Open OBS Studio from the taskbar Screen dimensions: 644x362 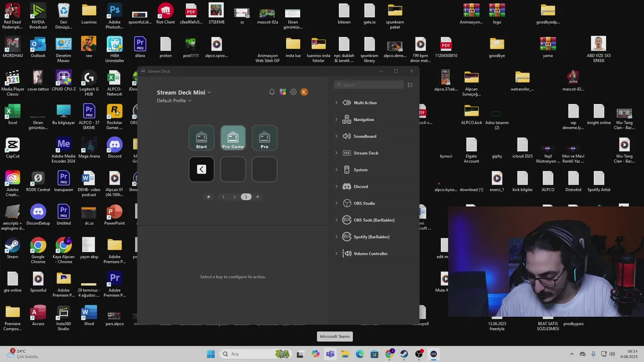pyautogui.click(x=419, y=354)
